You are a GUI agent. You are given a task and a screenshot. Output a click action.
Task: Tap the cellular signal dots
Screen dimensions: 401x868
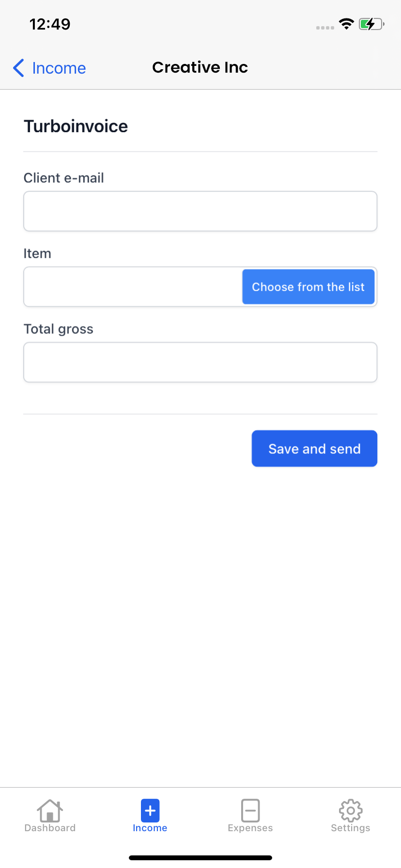click(x=325, y=28)
